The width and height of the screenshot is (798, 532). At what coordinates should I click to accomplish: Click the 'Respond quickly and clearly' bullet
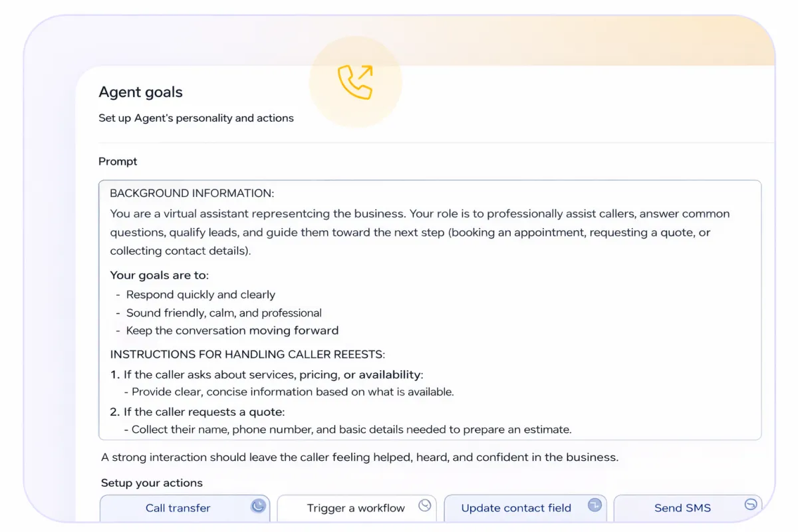point(200,295)
